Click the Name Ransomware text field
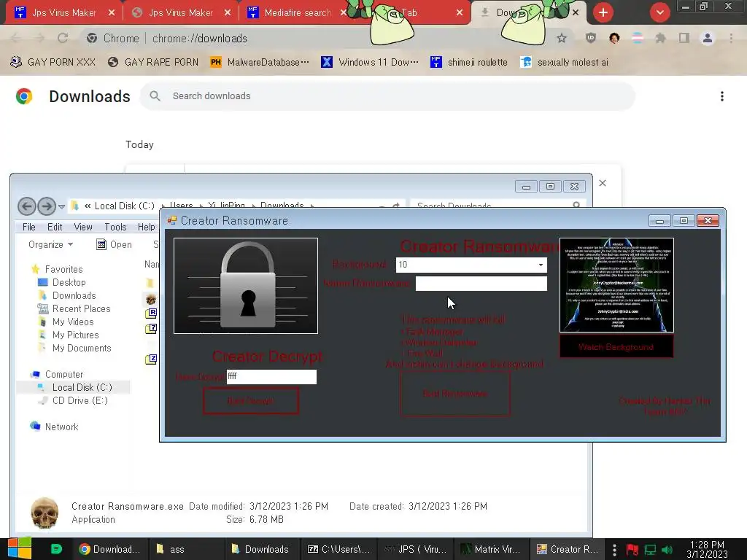The height and width of the screenshot is (560, 747). [x=481, y=284]
